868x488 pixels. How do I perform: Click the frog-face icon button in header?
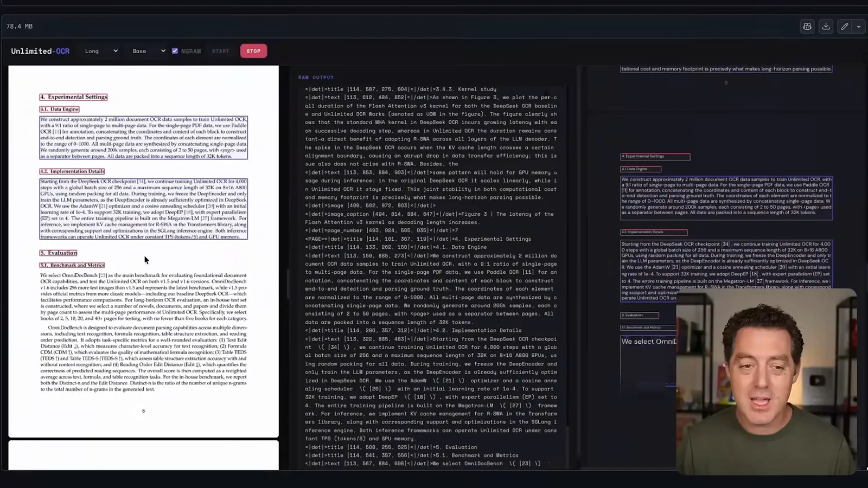[807, 27]
